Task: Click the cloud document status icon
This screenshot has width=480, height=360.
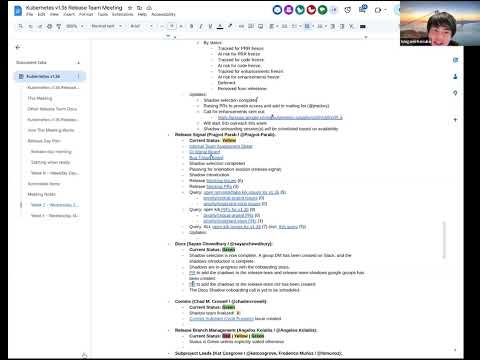Action: 149,8
